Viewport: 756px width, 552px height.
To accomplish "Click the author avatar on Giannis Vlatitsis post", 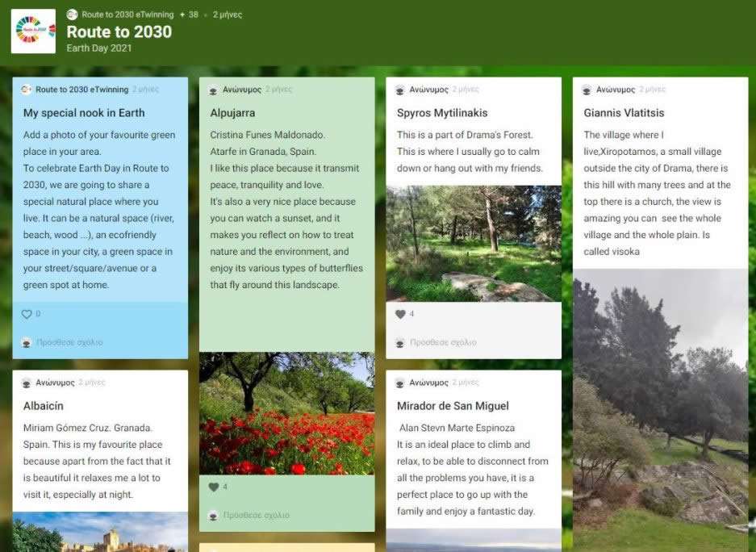I will click(x=587, y=90).
